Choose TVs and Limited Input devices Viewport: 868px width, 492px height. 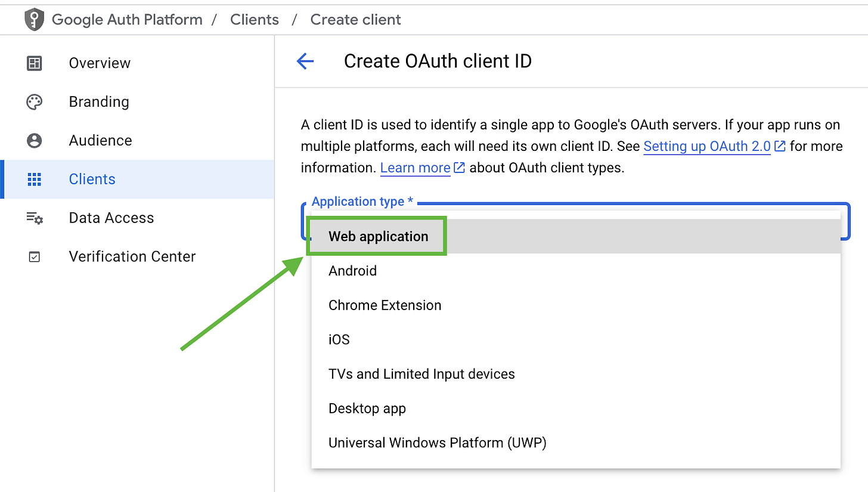tap(576, 374)
